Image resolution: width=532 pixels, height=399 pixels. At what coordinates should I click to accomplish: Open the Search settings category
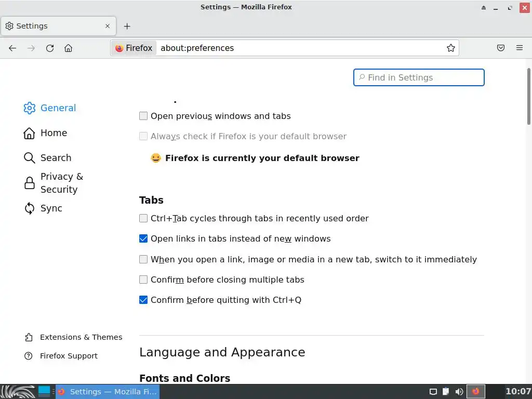tap(47, 158)
